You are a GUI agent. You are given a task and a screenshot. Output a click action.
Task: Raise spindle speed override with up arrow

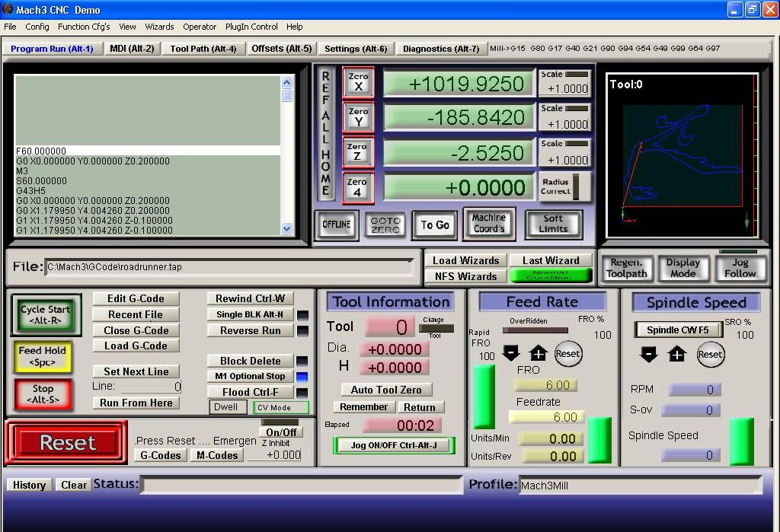click(x=676, y=354)
